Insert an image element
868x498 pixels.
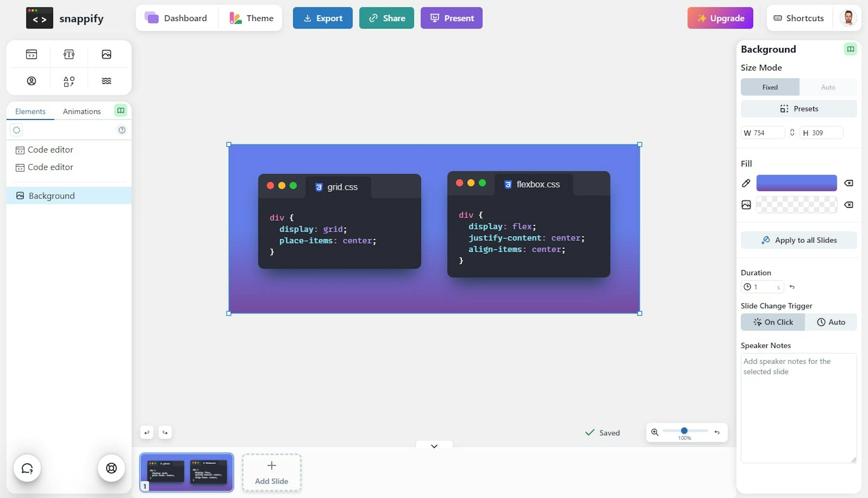pyautogui.click(x=106, y=54)
